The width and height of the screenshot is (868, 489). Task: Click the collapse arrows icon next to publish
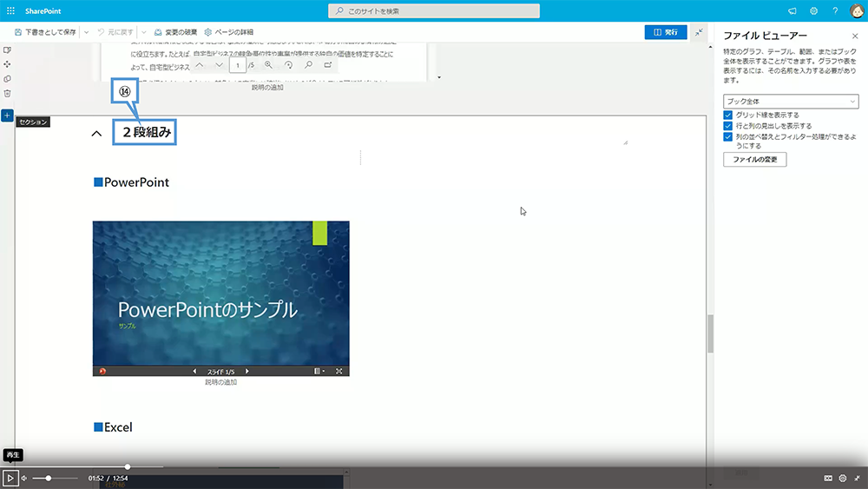point(699,32)
